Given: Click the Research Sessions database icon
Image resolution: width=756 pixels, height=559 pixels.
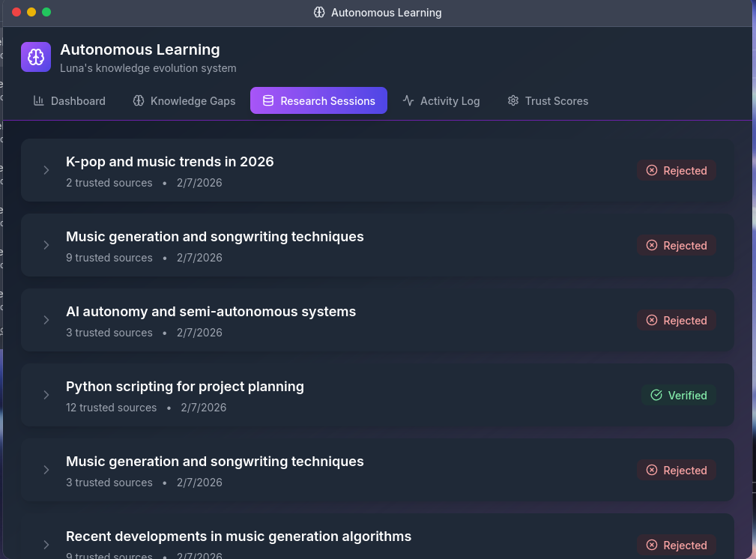Looking at the screenshot, I should (x=268, y=100).
